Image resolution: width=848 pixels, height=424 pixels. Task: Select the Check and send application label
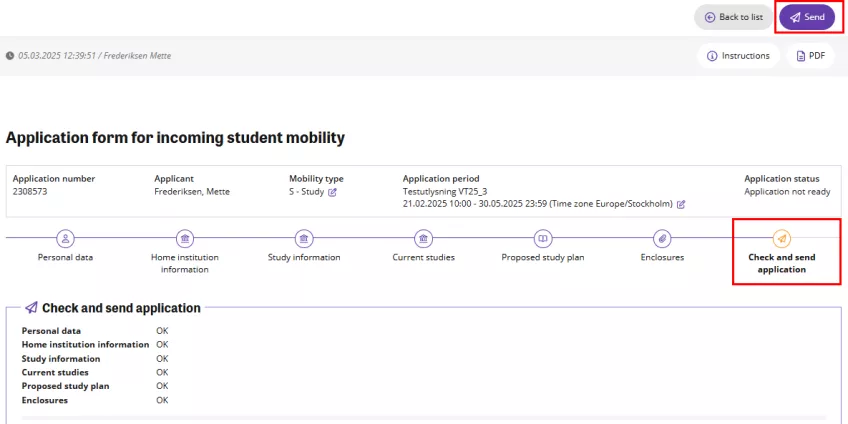coord(781,263)
